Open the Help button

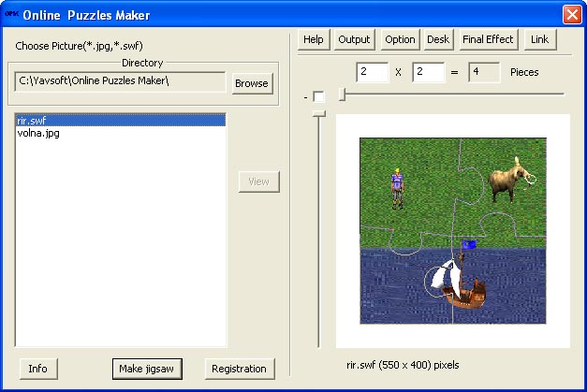[x=314, y=39]
